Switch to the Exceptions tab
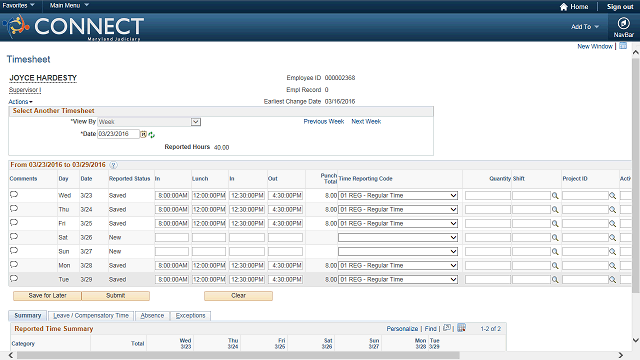Viewport: 640px width, 360px height. click(190, 316)
